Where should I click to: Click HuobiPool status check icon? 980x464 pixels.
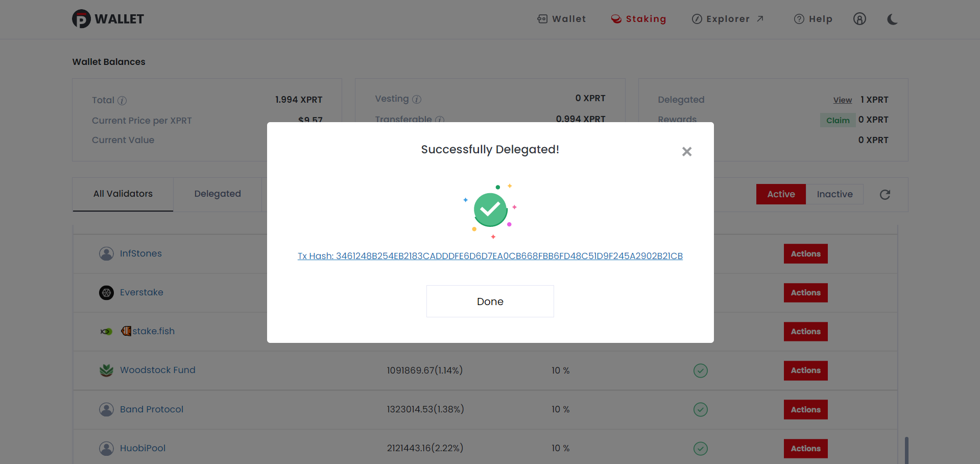[700, 448]
